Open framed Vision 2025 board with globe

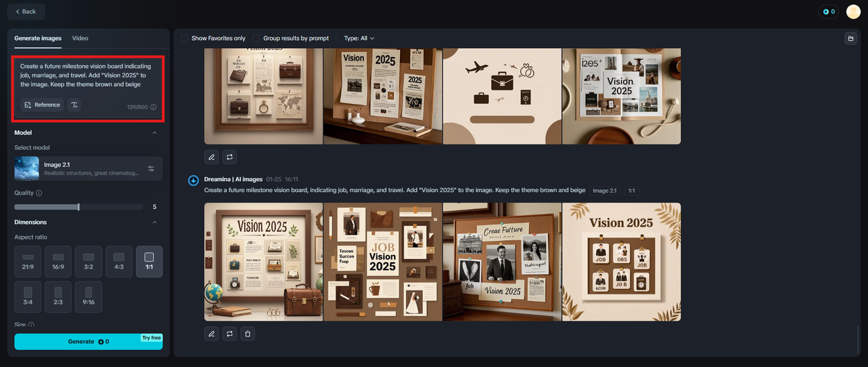tap(264, 262)
